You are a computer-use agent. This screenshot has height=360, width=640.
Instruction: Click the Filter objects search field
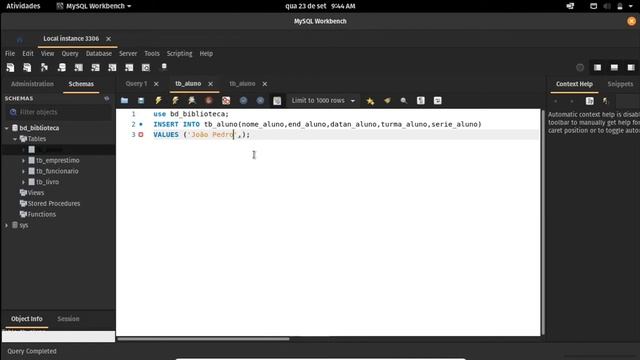59,112
